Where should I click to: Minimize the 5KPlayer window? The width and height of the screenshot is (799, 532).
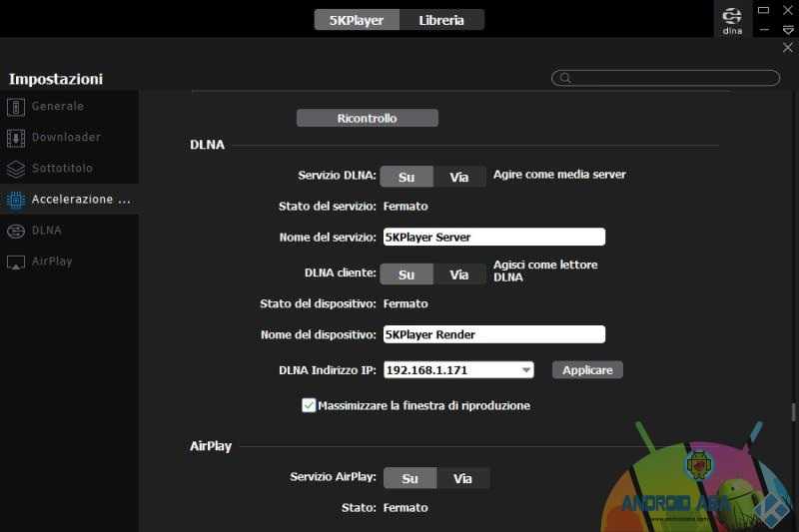click(764, 30)
